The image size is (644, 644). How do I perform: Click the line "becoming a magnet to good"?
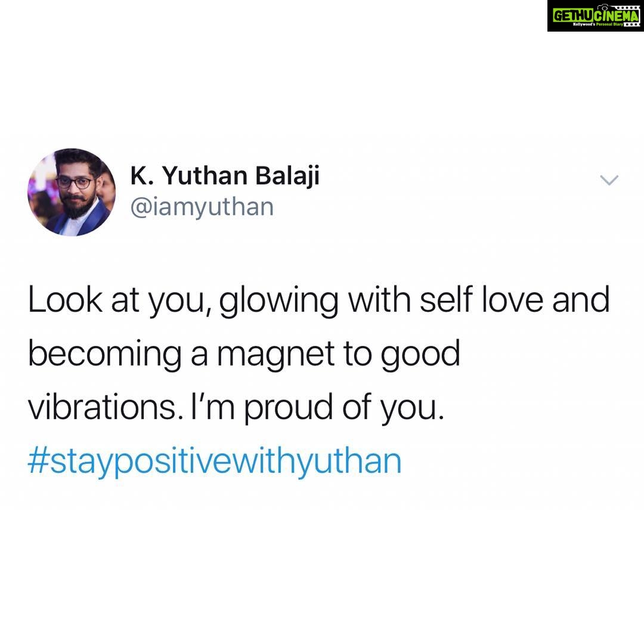[x=244, y=354]
